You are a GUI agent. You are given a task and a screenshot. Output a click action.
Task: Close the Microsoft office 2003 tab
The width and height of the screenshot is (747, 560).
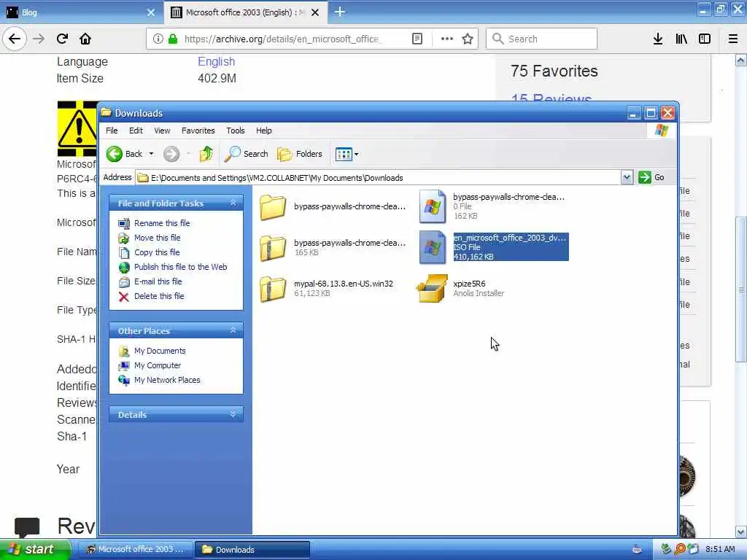tap(315, 12)
